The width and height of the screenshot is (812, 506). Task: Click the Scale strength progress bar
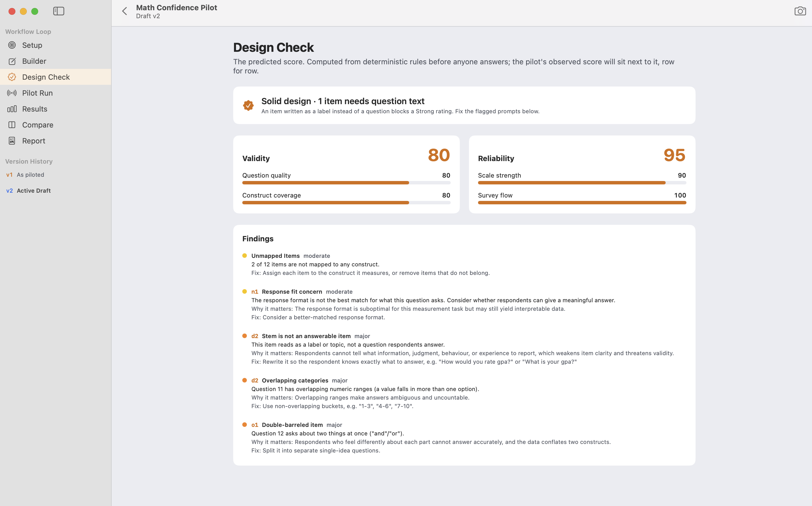[x=582, y=183]
